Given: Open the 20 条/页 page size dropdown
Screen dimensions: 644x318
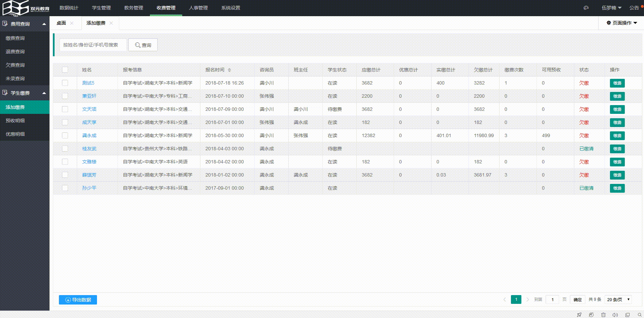Looking at the screenshot, I should (x=618, y=299).
